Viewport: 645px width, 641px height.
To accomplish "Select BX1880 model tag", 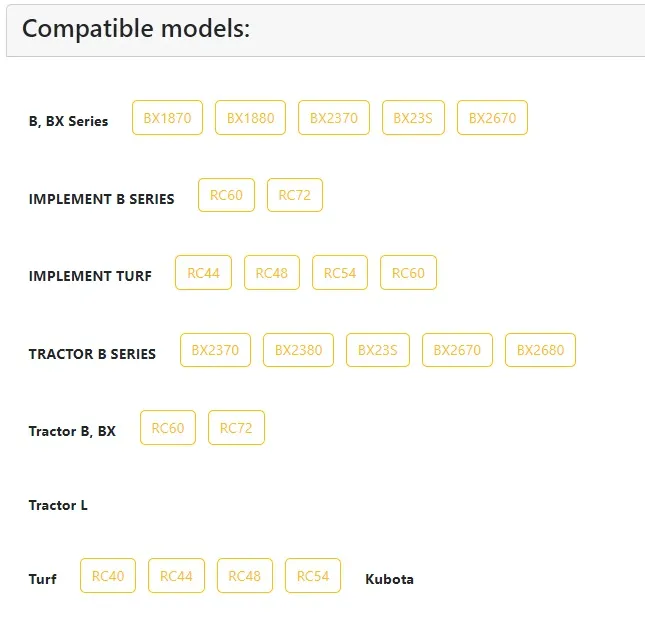I will pyautogui.click(x=250, y=118).
